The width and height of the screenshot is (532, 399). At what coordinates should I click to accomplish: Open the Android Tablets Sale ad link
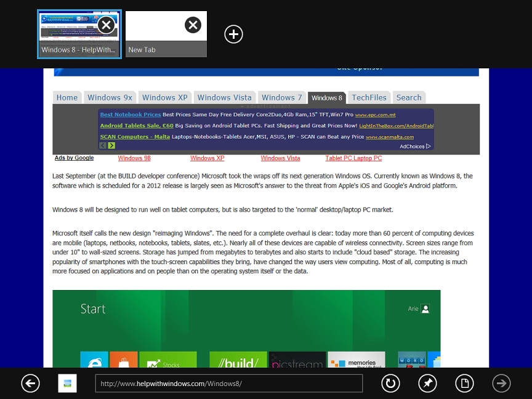point(137,126)
